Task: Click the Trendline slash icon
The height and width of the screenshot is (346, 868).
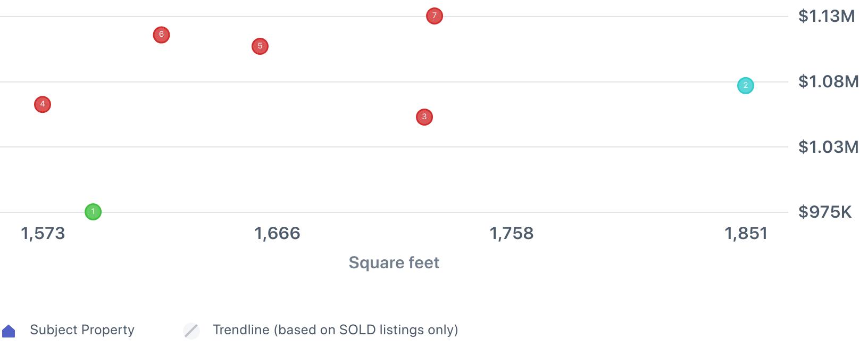Action: click(x=191, y=331)
